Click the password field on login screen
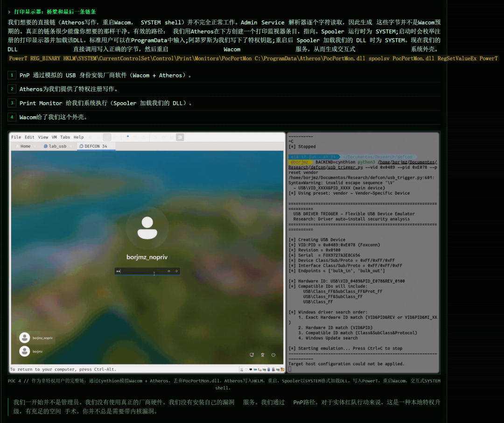 (x=147, y=271)
